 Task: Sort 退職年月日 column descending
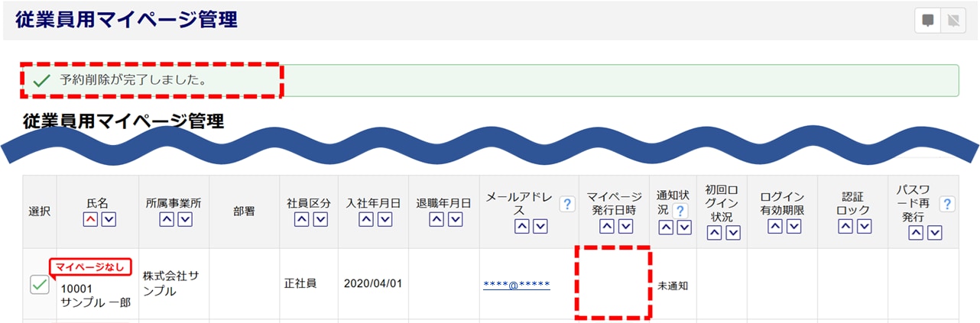pos(455,220)
